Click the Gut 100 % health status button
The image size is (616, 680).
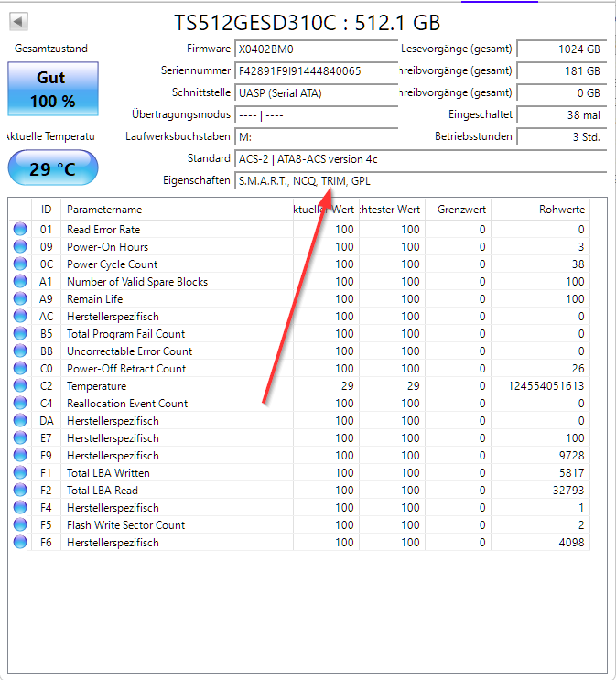tap(53, 89)
